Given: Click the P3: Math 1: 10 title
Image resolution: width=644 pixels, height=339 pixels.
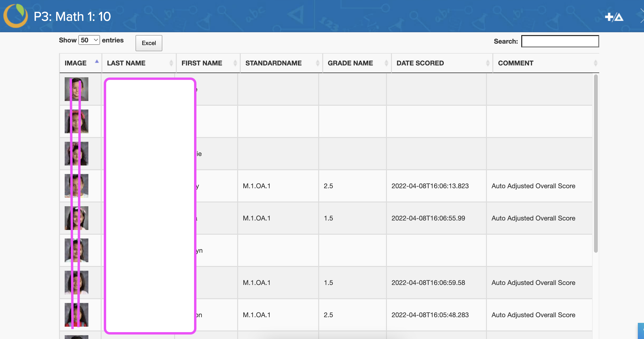Looking at the screenshot, I should 72,17.
